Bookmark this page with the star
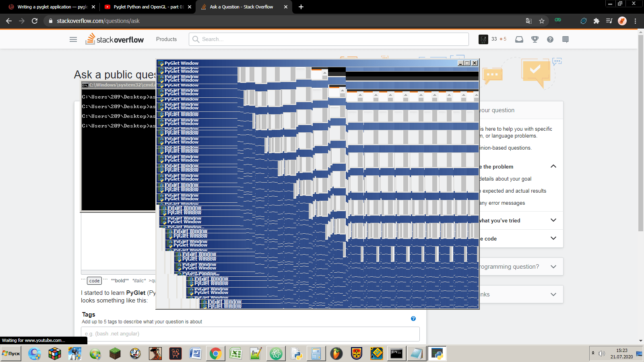Viewport: 644px width, 362px height. pyautogui.click(x=542, y=21)
